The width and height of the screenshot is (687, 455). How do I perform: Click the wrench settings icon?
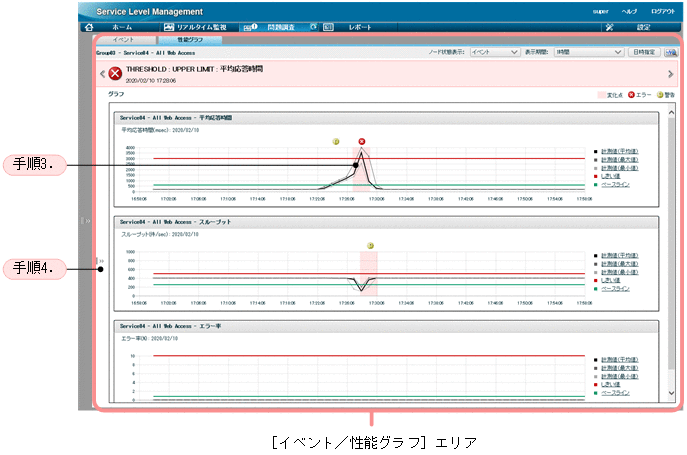pos(609,27)
